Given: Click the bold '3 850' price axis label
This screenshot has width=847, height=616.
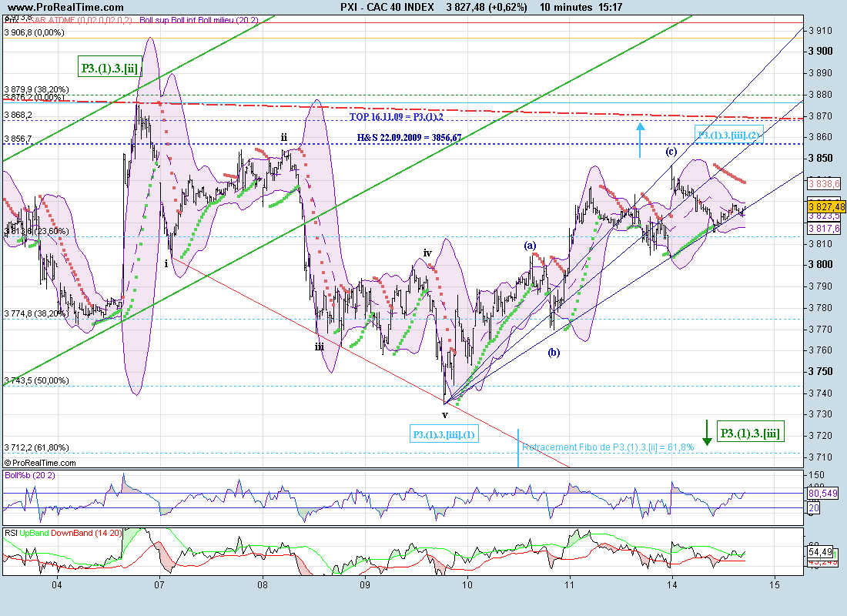Looking at the screenshot, I should click(821, 159).
